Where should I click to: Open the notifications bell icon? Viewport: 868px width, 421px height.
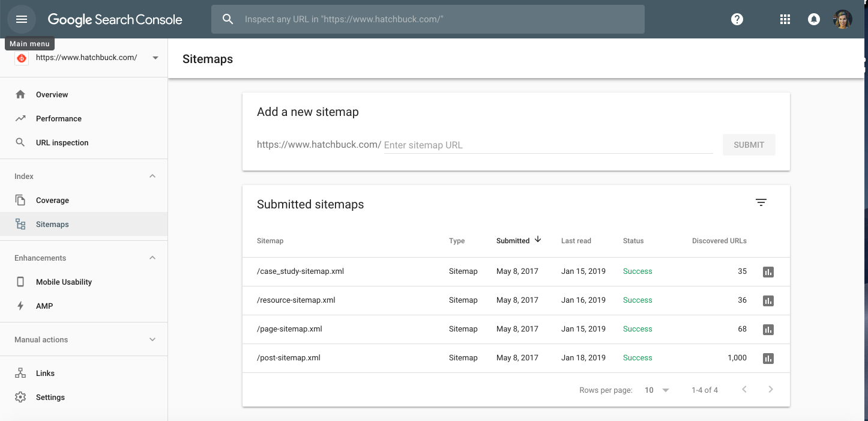coord(814,19)
